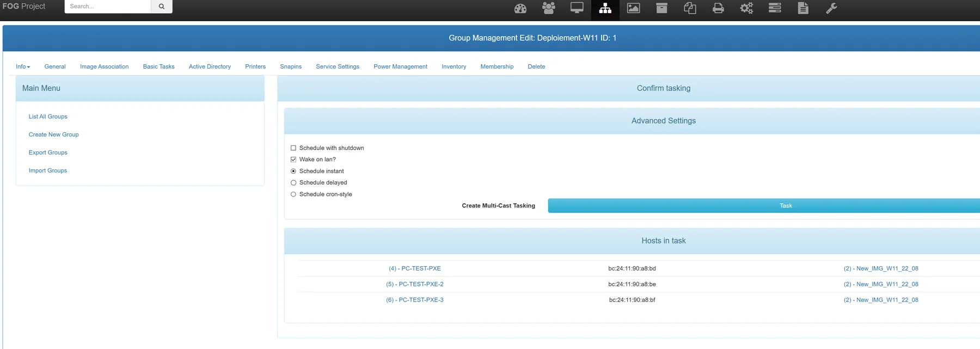
Task: Click the Hosts in task header
Action: point(632,241)
